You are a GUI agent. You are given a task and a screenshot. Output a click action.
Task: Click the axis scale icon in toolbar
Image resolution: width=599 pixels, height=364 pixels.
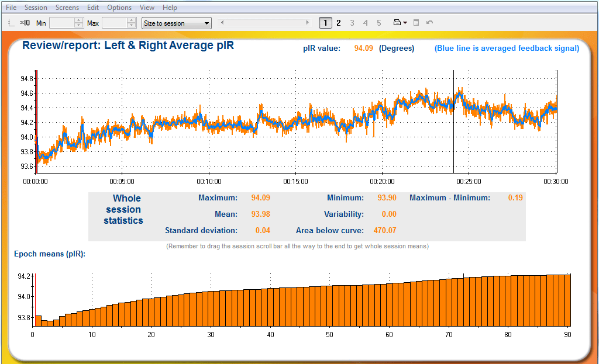coord(12,23)
